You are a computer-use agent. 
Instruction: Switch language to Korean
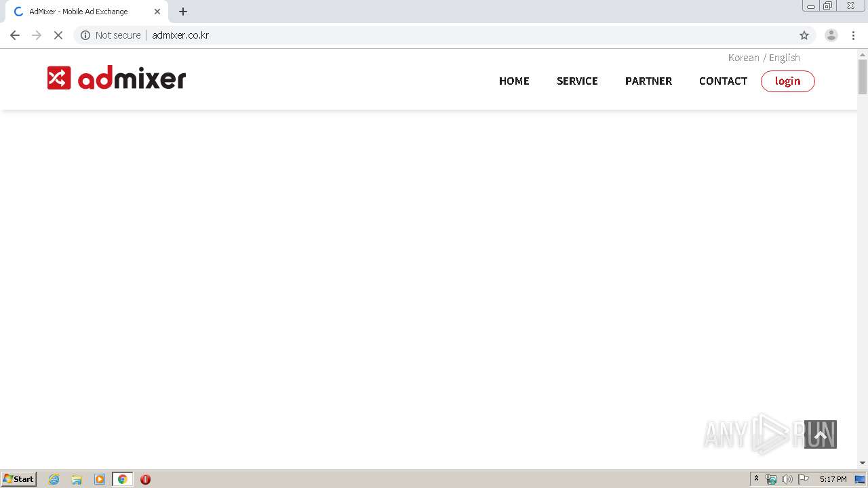coord(743,58)
